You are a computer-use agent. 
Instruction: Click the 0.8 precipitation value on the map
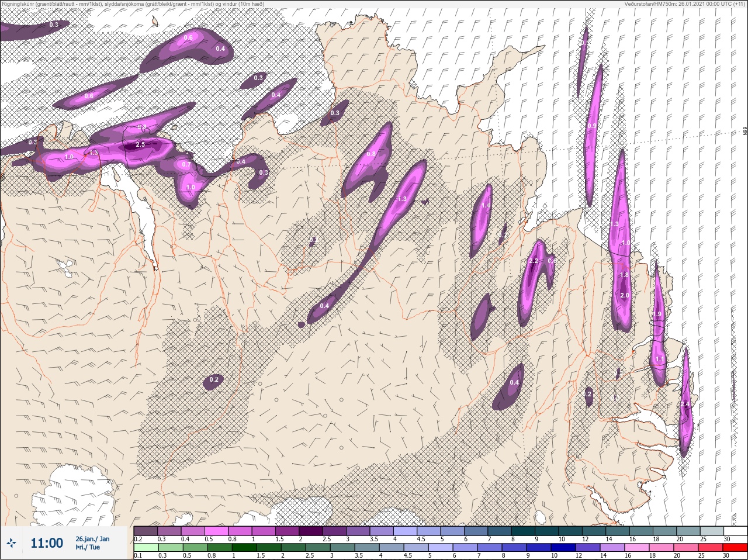[x=371, y=154]
